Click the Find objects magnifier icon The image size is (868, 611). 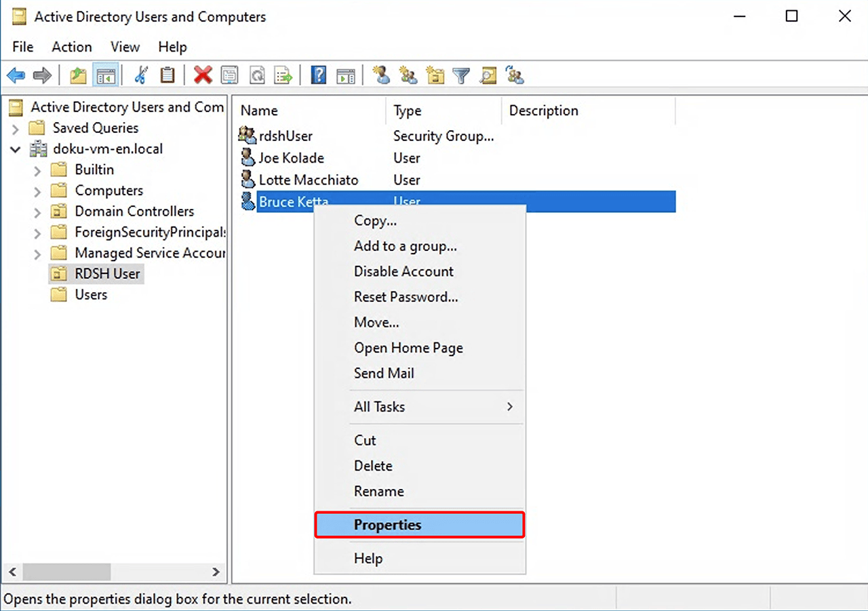488,75
